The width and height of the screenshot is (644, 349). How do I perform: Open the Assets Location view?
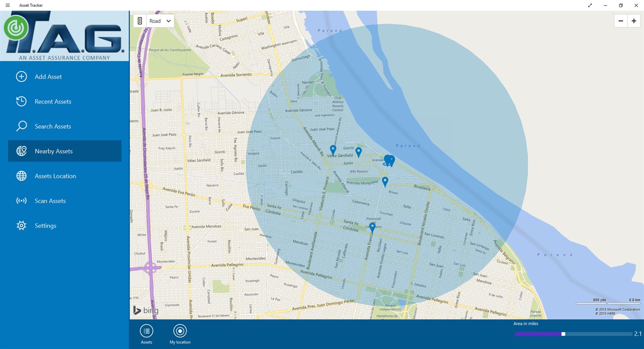click(x=55, y=176)
